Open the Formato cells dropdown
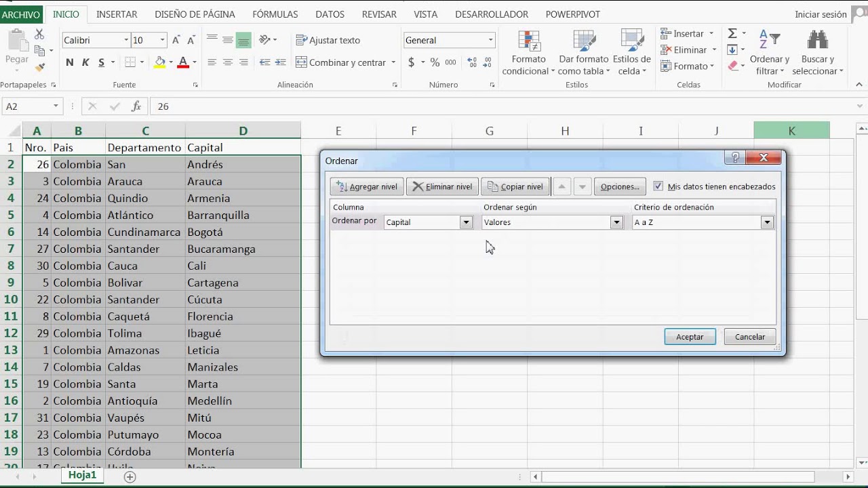The width and height of the screenshot is (868, 488). click(x=687, y=66)
